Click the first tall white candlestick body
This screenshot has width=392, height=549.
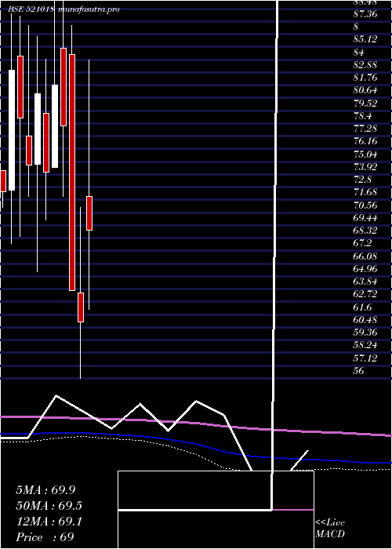point(12,130)
